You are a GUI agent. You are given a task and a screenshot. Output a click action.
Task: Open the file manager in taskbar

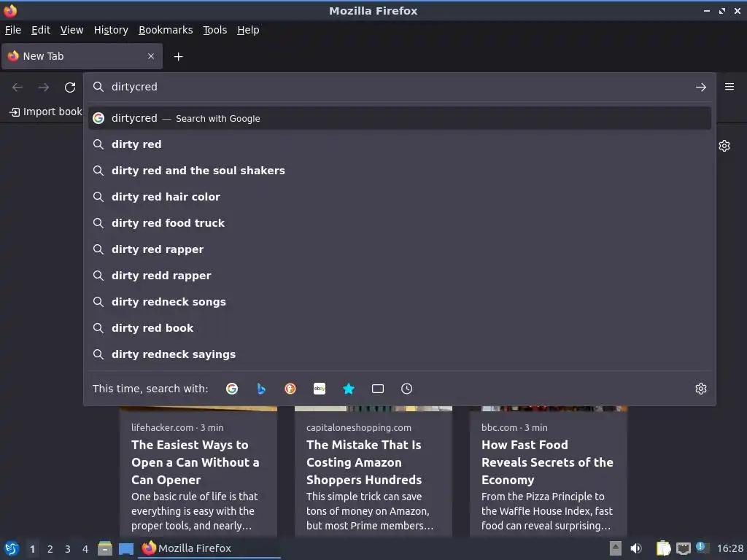click(x=105, y=548)
